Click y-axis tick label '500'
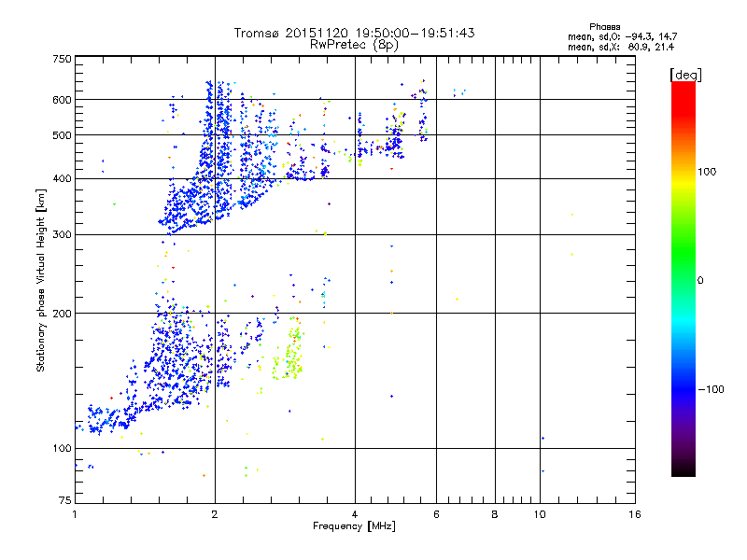This screenshot has height=560, width=747. click(62, 135)
